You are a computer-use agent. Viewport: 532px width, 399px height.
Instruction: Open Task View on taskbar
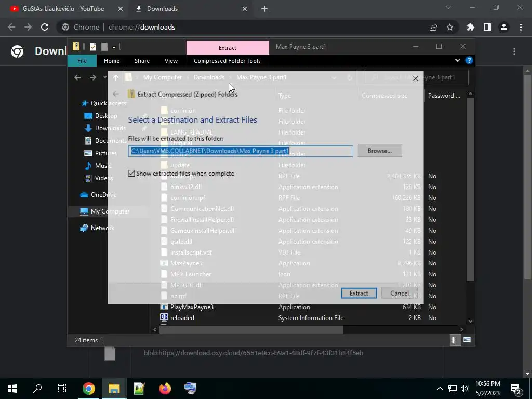click(62, 389)
